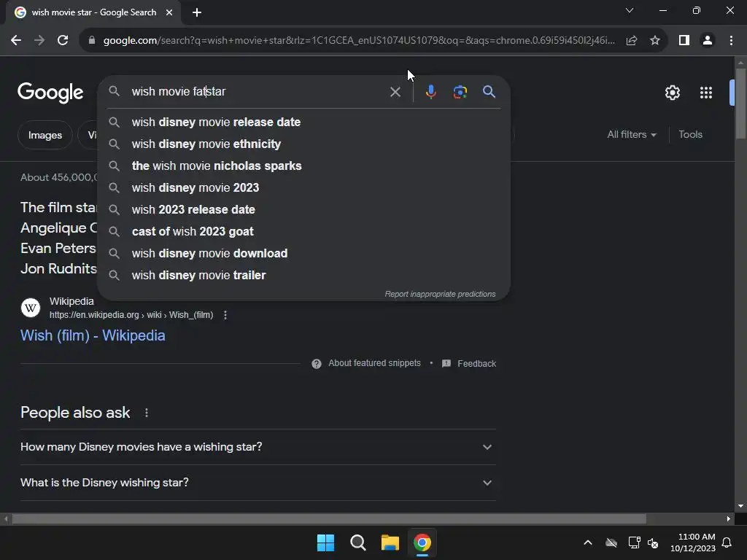Open Windows taskbar search
This screenshot has height=560, width=747.
357,542
